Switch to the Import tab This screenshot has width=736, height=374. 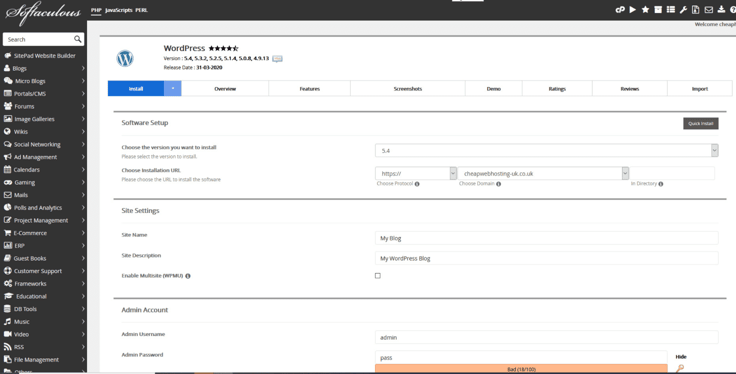click(699, 89)
